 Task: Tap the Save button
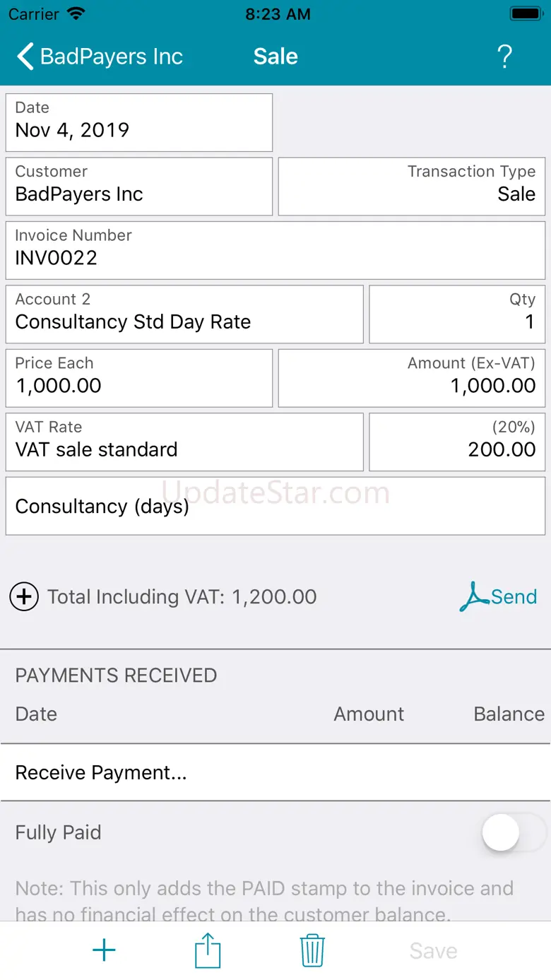tap(433, 950)
